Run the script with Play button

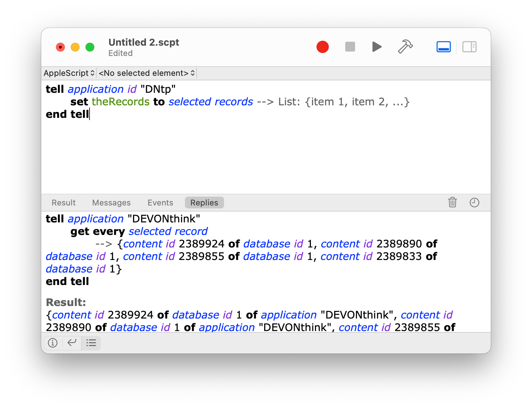pos(377,47)
